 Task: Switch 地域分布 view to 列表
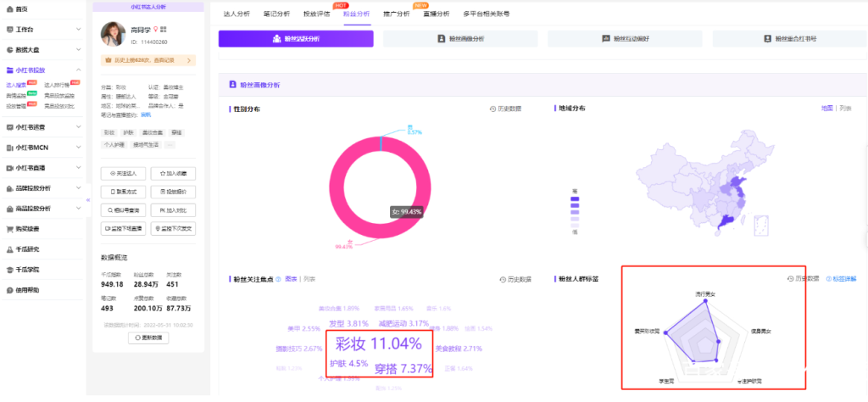pyautogui.click(x=845, y=109)
